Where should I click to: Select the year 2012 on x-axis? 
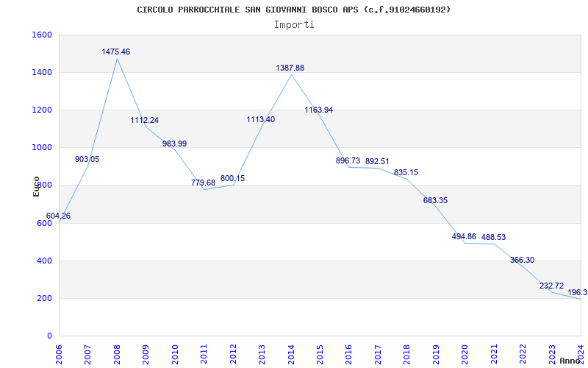click(x=233, y=354)
